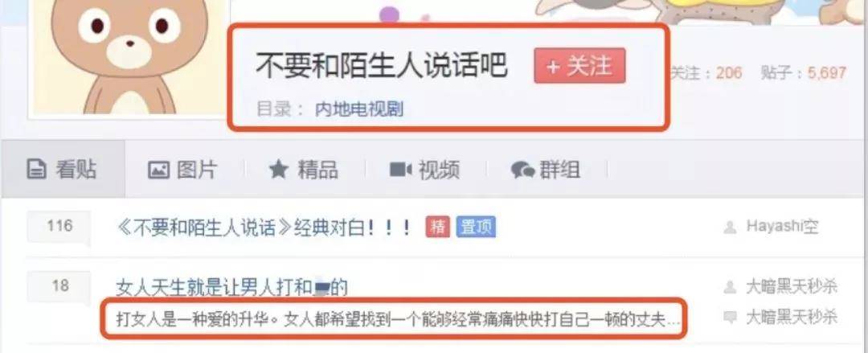
Task: Click the chat bubbles icon for 群组
Action: coord(522,170)
